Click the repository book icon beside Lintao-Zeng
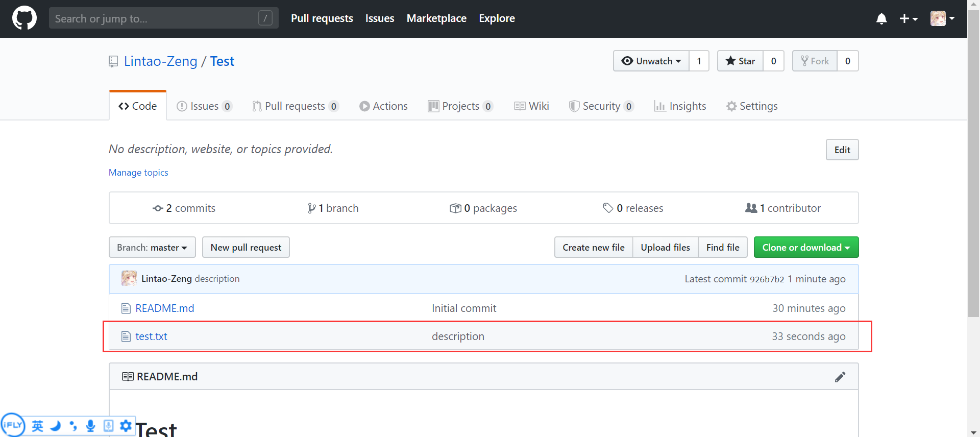The width and height of the screenshot is (980, 437). click(x=113, y=62)
